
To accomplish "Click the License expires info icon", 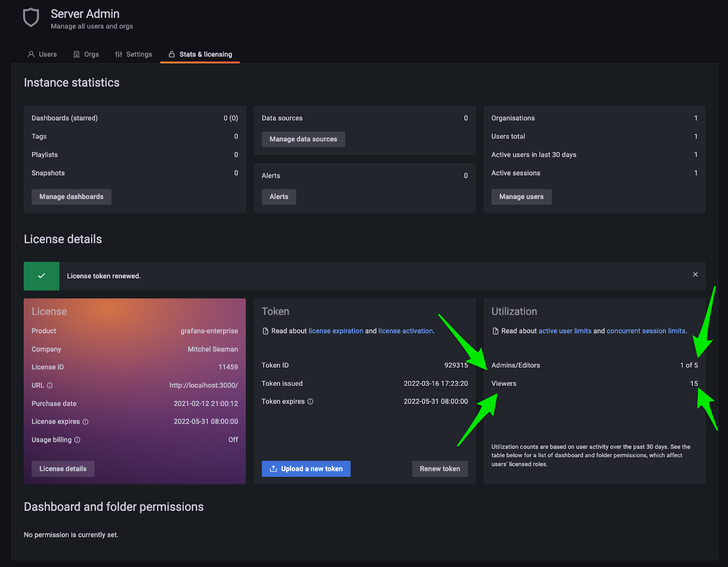I will [86, 422].
